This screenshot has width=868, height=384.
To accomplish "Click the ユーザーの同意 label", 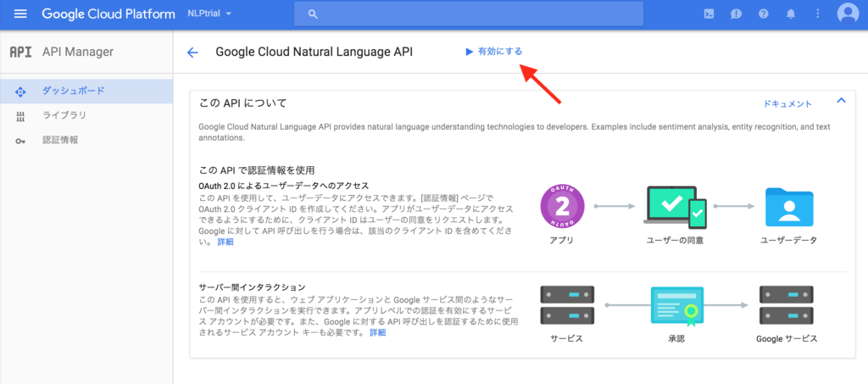I will pyautogui.click(x=676, y=241).
